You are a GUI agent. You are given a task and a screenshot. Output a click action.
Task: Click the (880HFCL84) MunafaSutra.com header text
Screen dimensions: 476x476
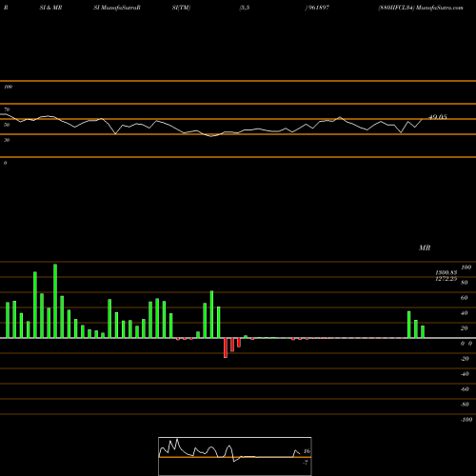click(x=421, y=8)
